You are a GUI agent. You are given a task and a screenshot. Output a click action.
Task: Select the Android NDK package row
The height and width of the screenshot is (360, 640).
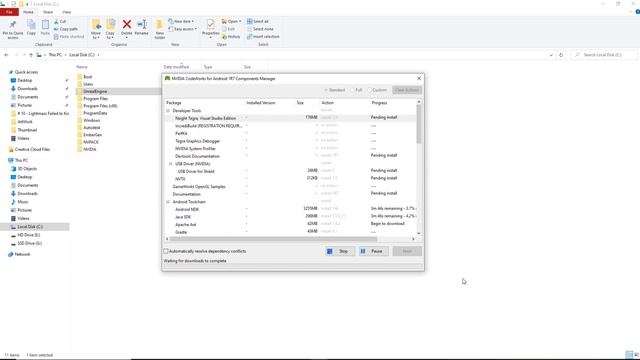(291, 209)
